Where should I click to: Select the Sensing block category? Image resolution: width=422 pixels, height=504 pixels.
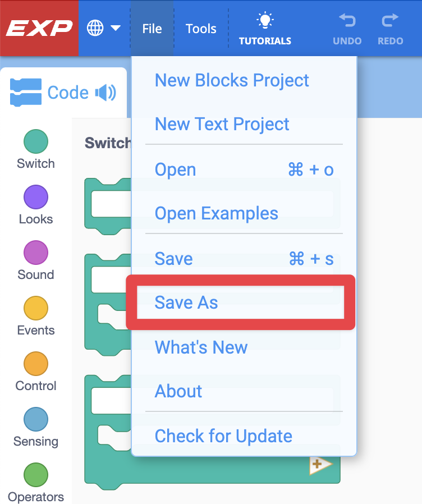coord(35,427)
